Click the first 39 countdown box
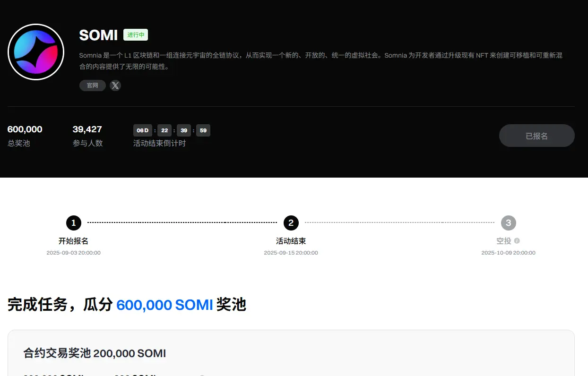 pyautogui.click(x=184, y=130)
